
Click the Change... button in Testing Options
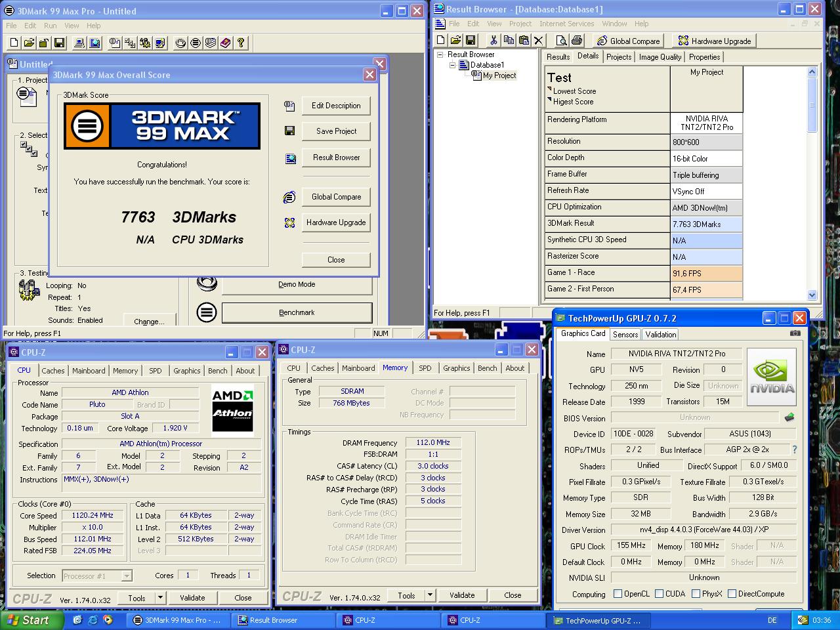[149, 322]
